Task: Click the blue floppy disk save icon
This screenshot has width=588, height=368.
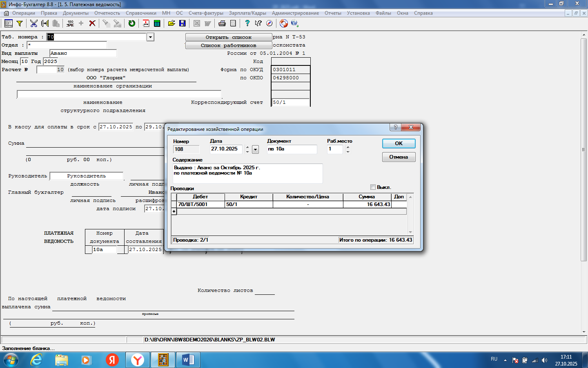Action: 183,23
